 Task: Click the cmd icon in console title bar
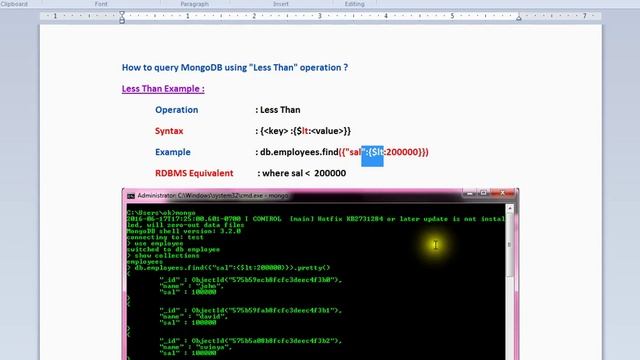[131, 196]
